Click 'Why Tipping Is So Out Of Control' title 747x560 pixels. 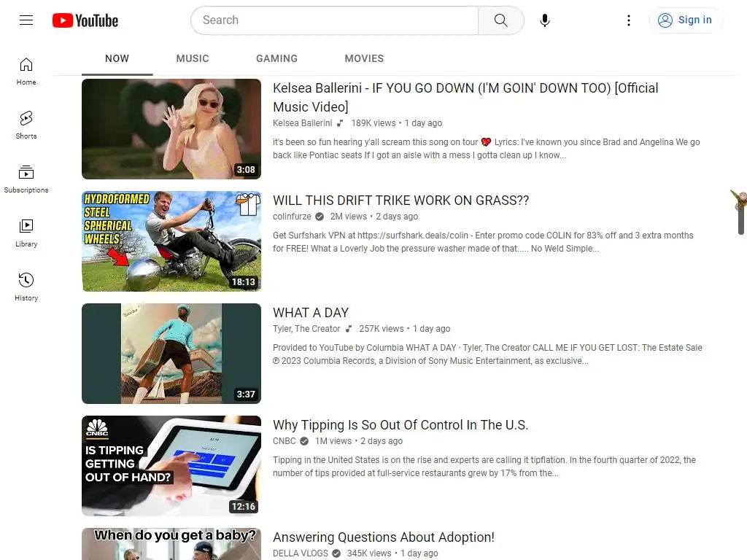click(x=400, y=425)
